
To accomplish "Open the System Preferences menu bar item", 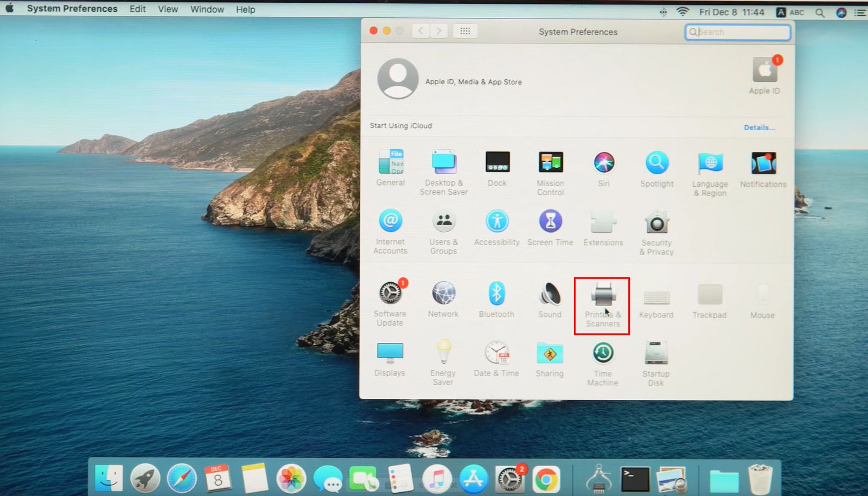I will click(x=72, y=9).
